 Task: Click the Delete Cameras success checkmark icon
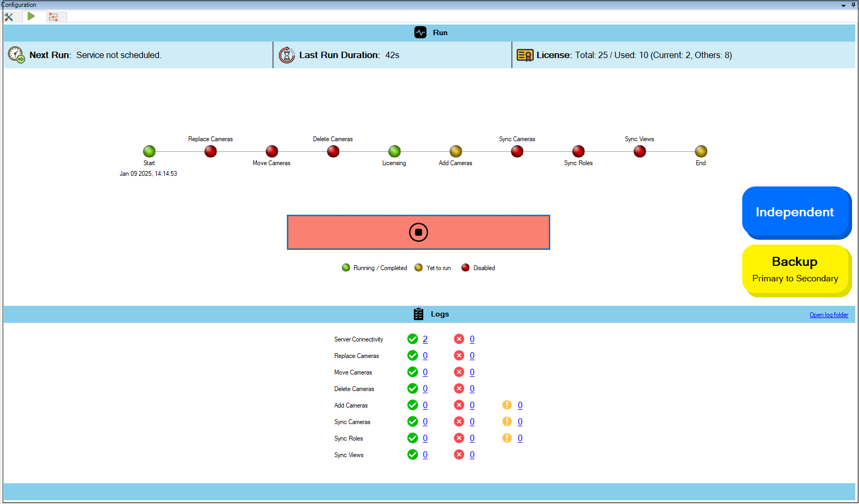(413, 389)
